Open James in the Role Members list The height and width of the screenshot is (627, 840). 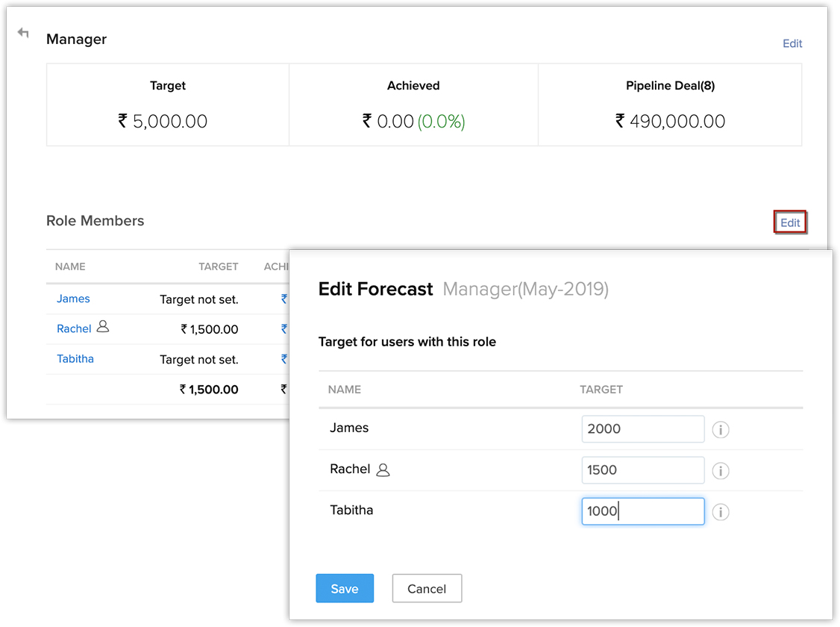point(73,299)
